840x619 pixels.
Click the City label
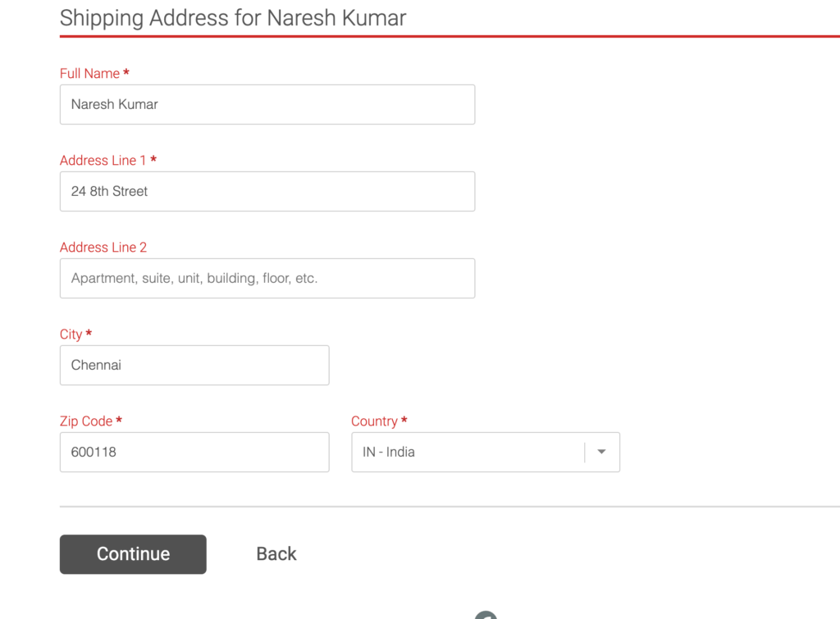pyautogui.click(x=71, y=335)
